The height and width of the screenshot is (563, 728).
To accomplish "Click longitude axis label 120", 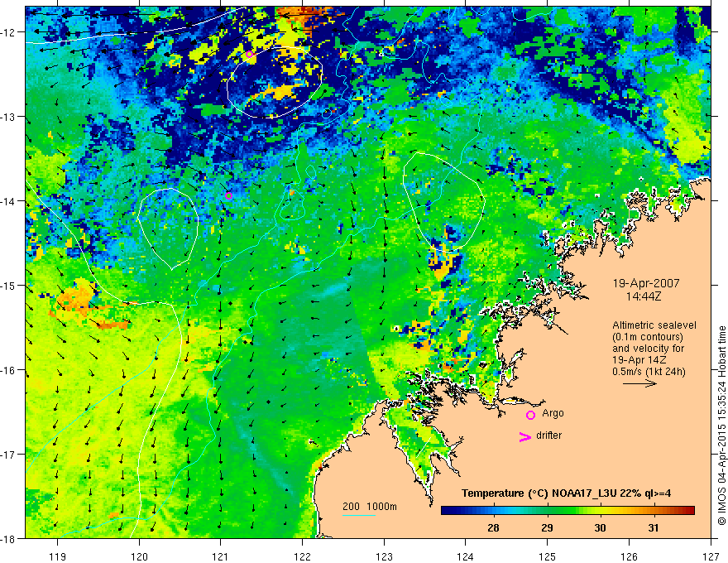I will (x=139, y=556).
